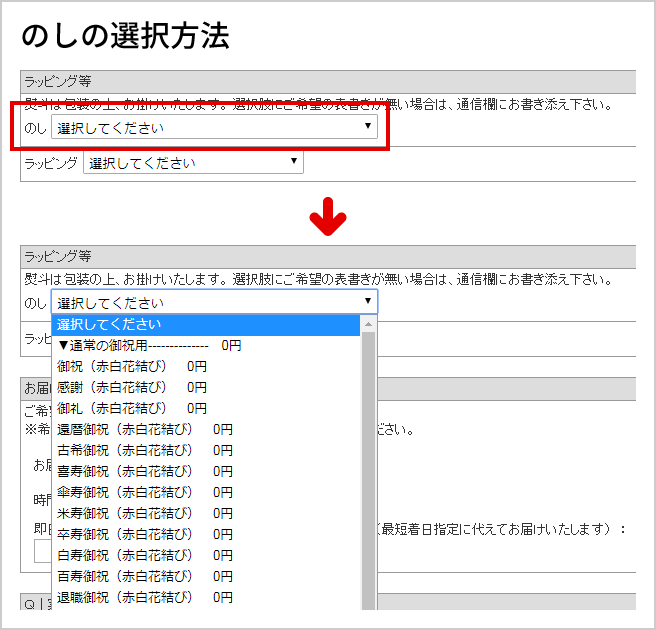Image resolution: width=656 pixels, height=630 pixels.
Task: Select 御礼(赤白花結び) 0円 option
Action: pos(205,408)
